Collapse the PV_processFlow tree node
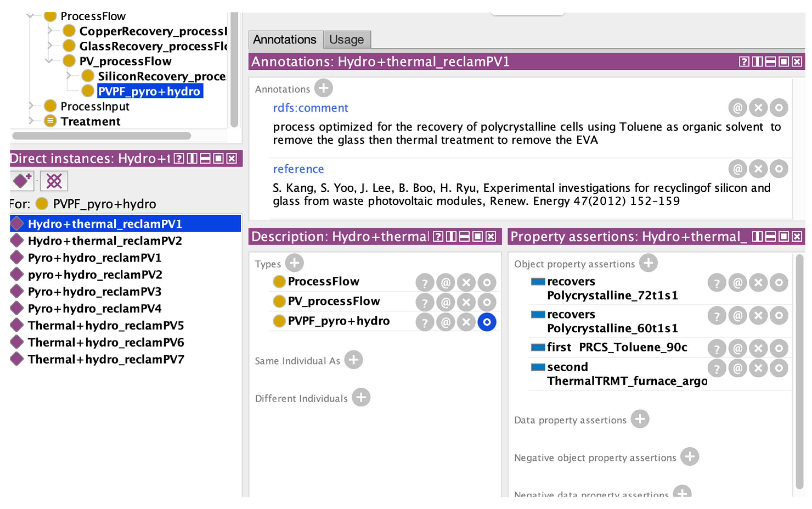812x509 pixels. tap(49, 61)
